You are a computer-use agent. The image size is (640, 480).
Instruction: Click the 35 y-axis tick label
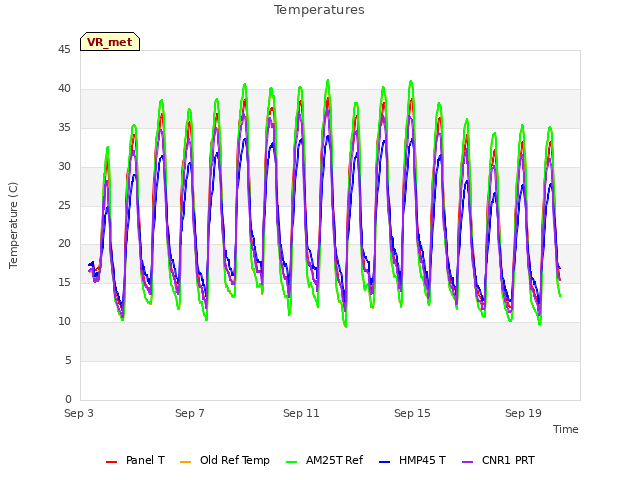point(64,128)
